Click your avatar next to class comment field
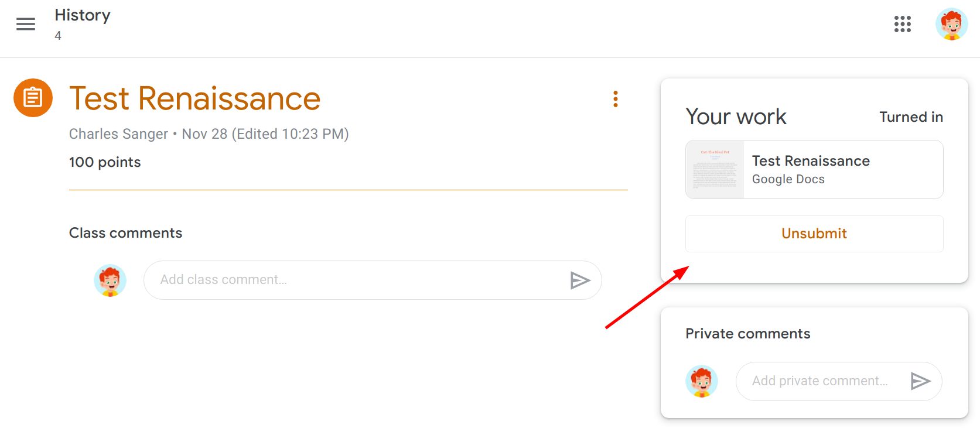The width and height of the screenshot is (980, 435). [x=111, y=280]
